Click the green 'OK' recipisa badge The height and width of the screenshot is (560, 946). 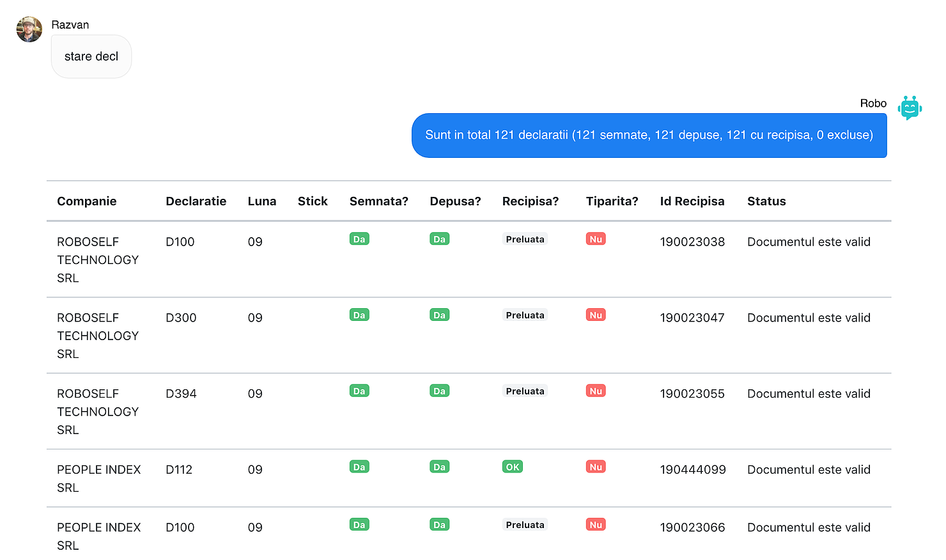513,467
